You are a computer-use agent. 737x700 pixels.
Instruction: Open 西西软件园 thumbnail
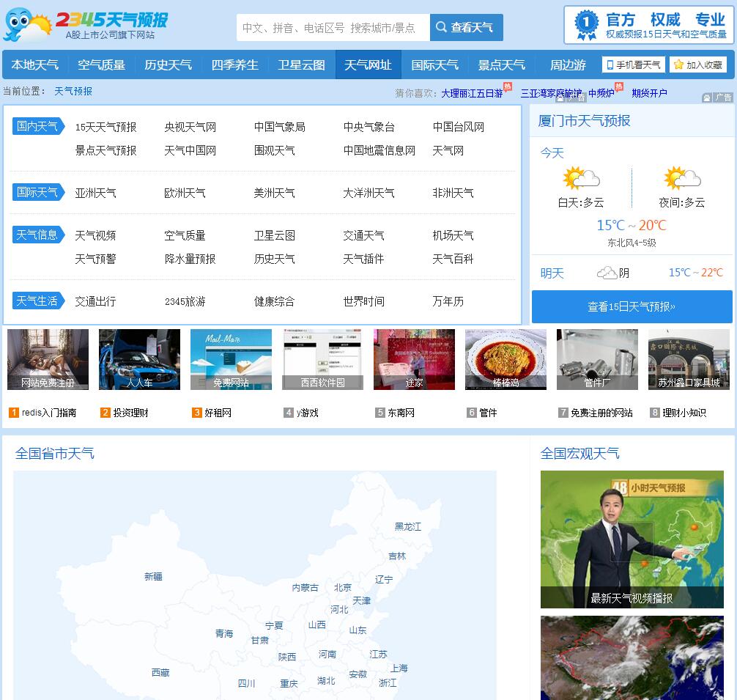[x=322, y=359]
